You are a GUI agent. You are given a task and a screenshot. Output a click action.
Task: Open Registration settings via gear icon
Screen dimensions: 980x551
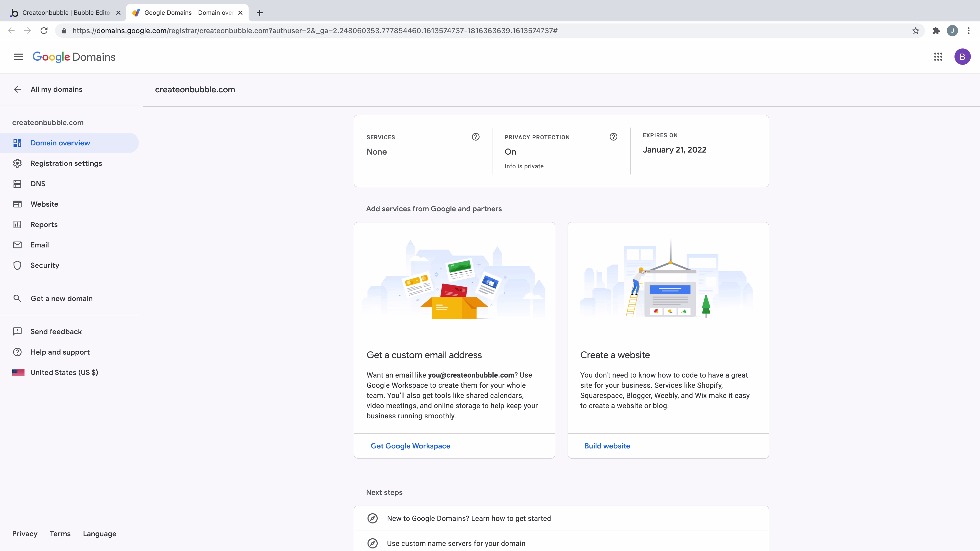(18, 163)
